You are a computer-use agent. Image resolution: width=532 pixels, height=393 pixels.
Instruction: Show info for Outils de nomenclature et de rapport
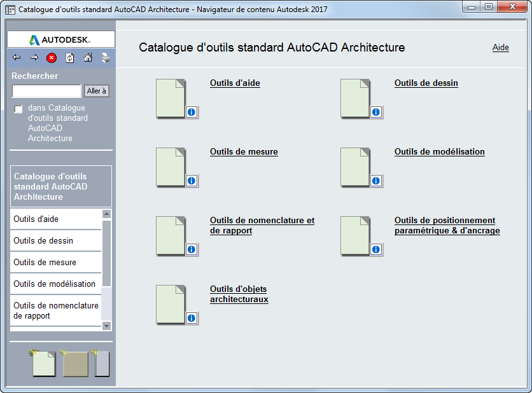[x=192, y=249]
